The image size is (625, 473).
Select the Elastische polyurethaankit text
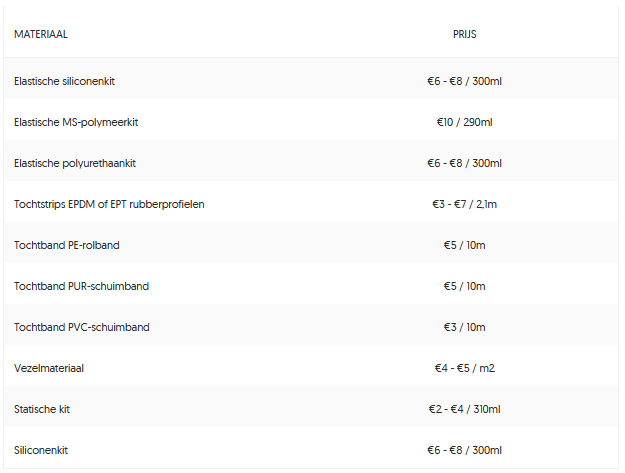tap(75, 163)
